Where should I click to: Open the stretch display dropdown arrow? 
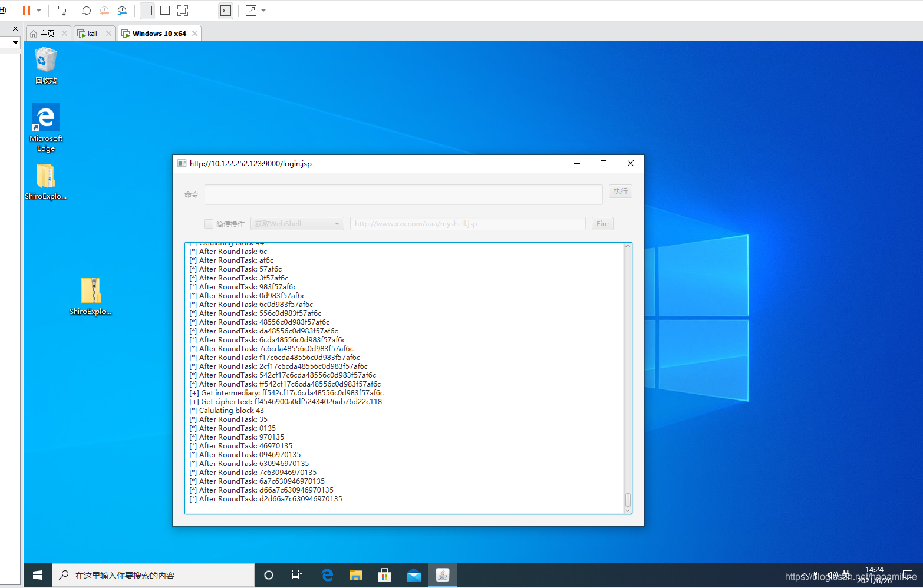pyautogui.click(x=263, y=11)
